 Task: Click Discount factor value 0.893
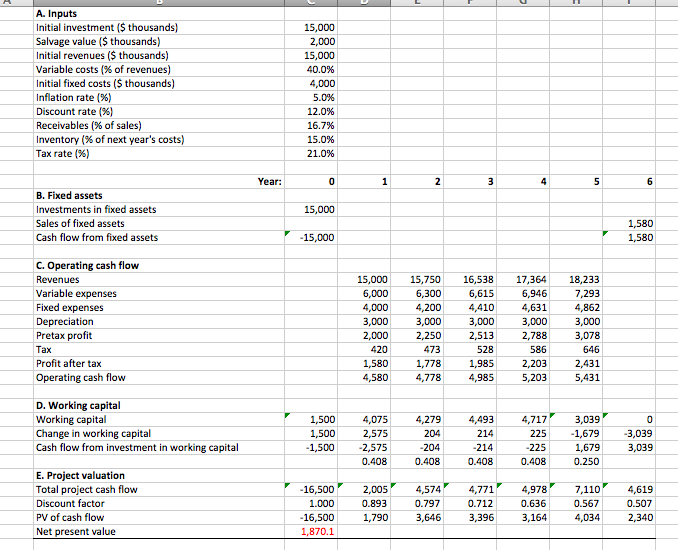(364, 503)
